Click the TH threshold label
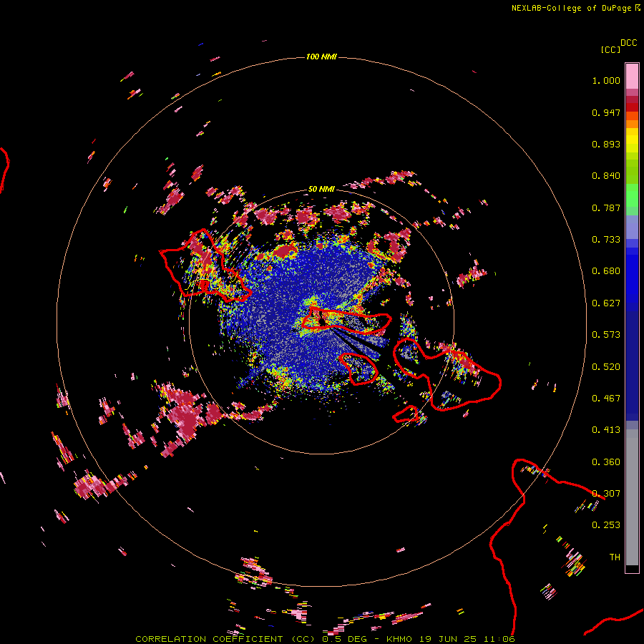Screen dimensions: 644x644 coord(615,557)
